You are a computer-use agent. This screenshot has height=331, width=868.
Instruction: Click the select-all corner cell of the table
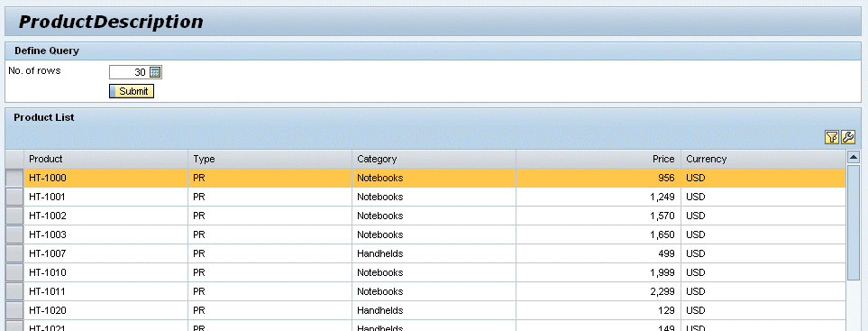14,159
